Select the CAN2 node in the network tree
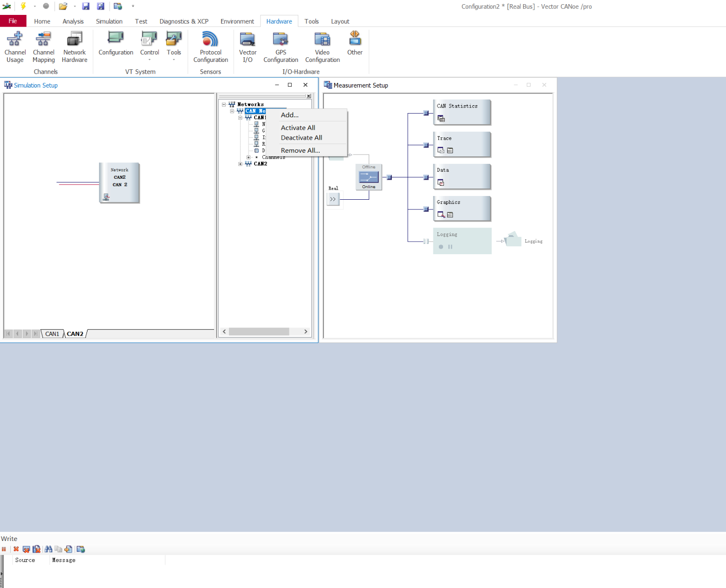726x588 pixels. tap(260, 164)
